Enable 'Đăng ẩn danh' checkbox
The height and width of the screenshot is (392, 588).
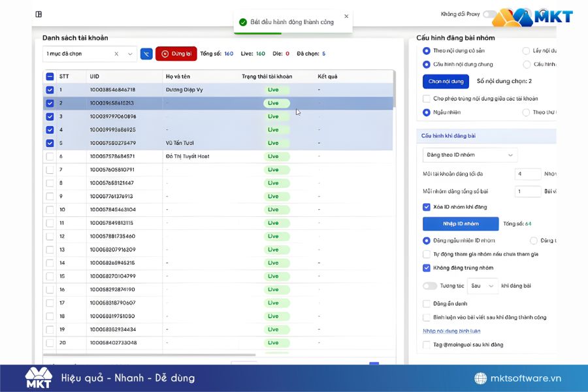(427, 304)
